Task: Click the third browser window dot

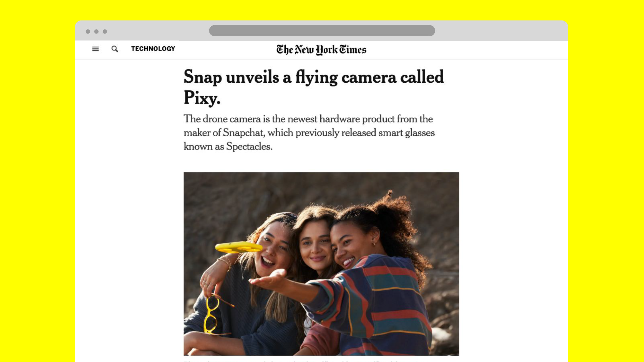Action: click(105, 32)
